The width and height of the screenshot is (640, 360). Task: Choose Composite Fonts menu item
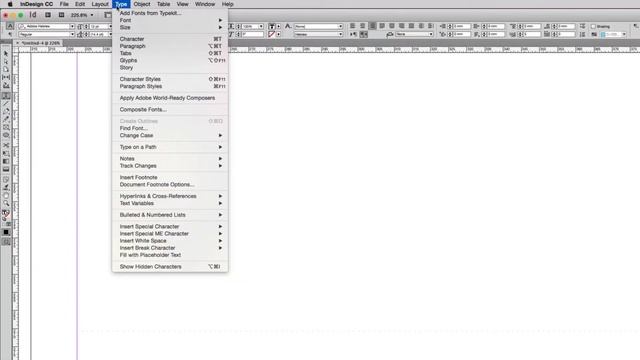[170, 109]
